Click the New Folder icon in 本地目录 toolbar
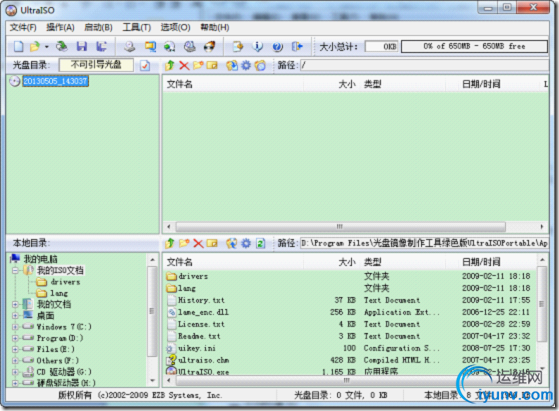The height and width of the screenshot is (411, 559). (x=184, y=243)
